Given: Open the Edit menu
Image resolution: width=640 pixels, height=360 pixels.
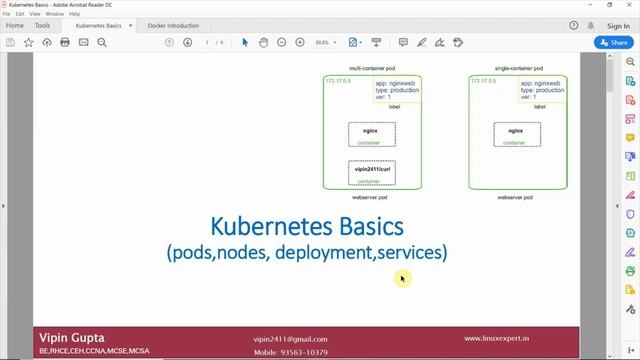Looking at the screenshot, I should 20,14.
